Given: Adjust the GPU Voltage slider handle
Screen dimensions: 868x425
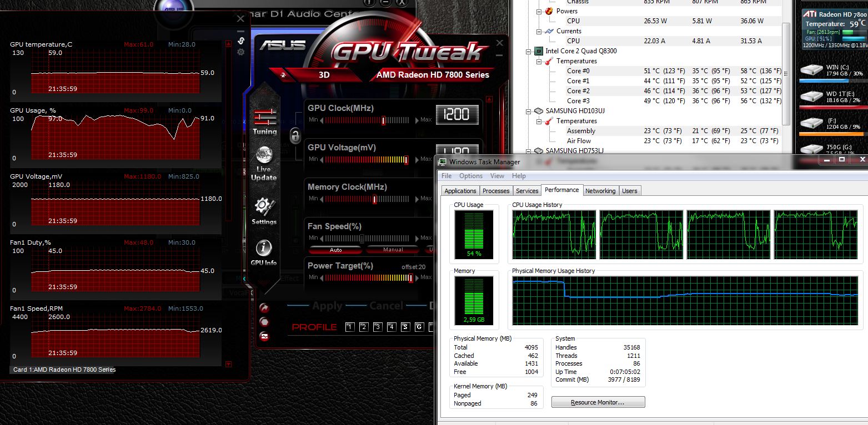Looking at the screenshot, I should pos(407,160).
